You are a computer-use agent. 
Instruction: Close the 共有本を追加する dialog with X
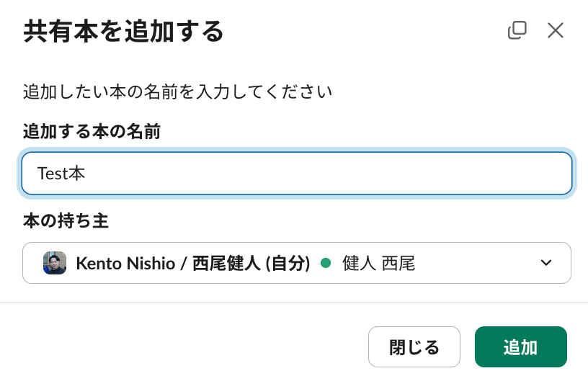tap(556, 30)
